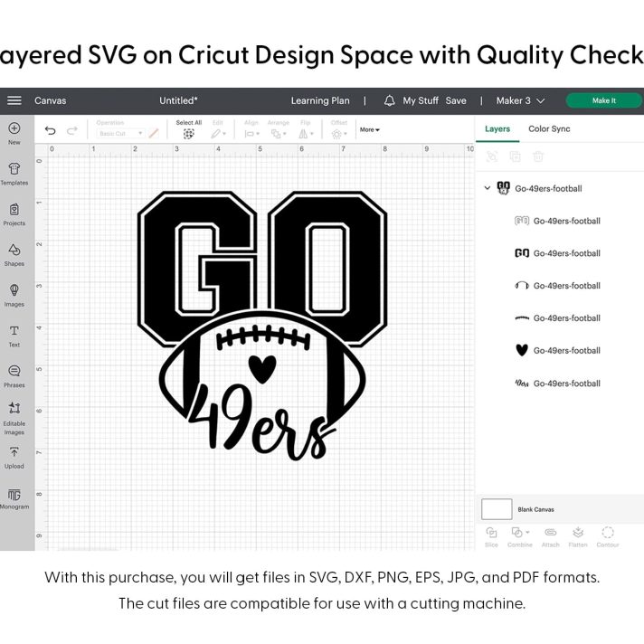Click the heart shape on canvas
The height and width of the screenshot is (644, 644).
(x=262, y=369)
